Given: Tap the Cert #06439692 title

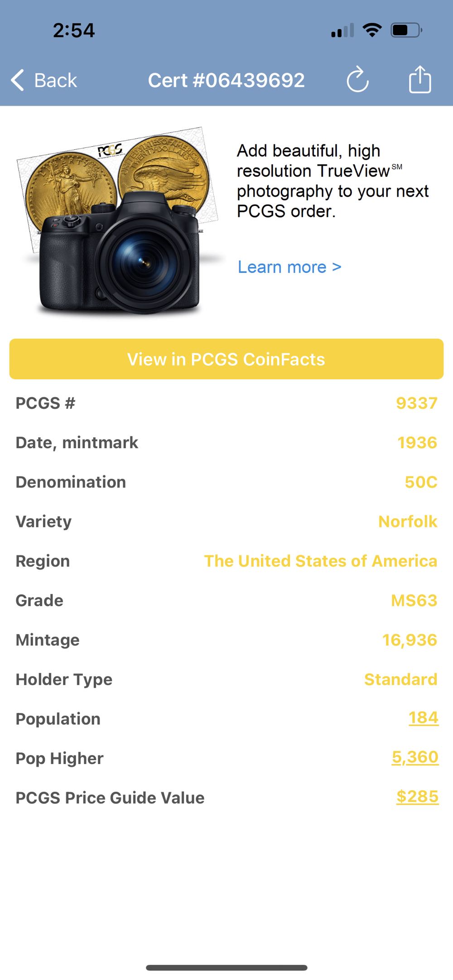Looking at the screenshot, I should point(226,81).
